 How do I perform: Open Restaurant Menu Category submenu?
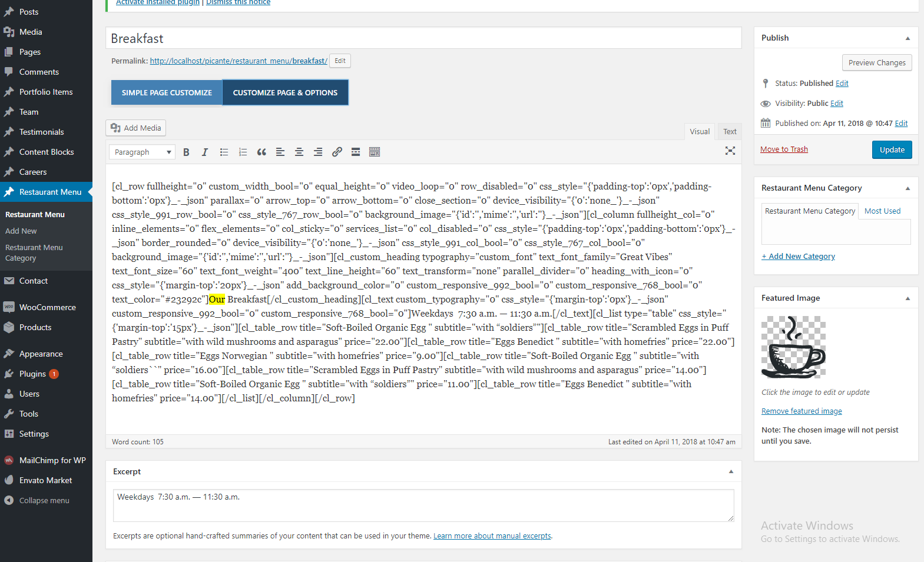pos(34,253)
